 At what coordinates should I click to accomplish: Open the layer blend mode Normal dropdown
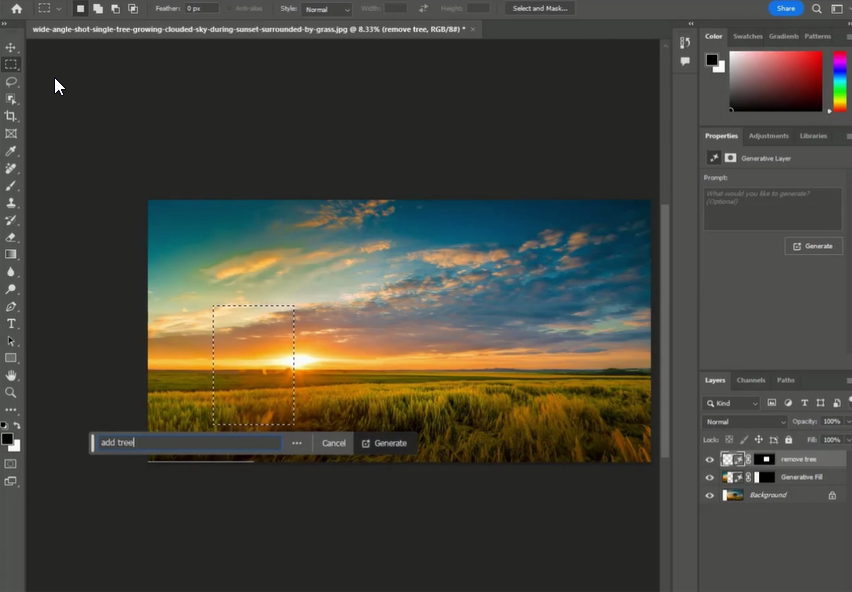pos(745,422)
